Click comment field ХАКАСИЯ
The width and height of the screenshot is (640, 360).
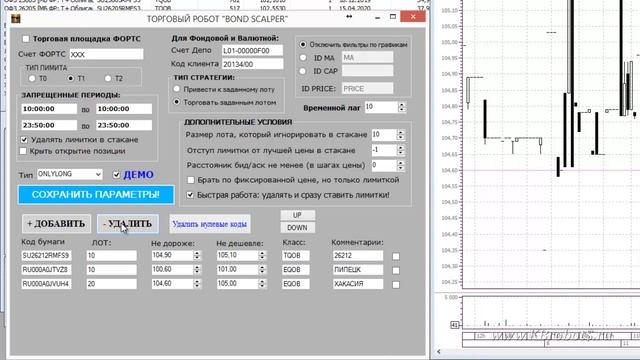[x=358, y=284]
